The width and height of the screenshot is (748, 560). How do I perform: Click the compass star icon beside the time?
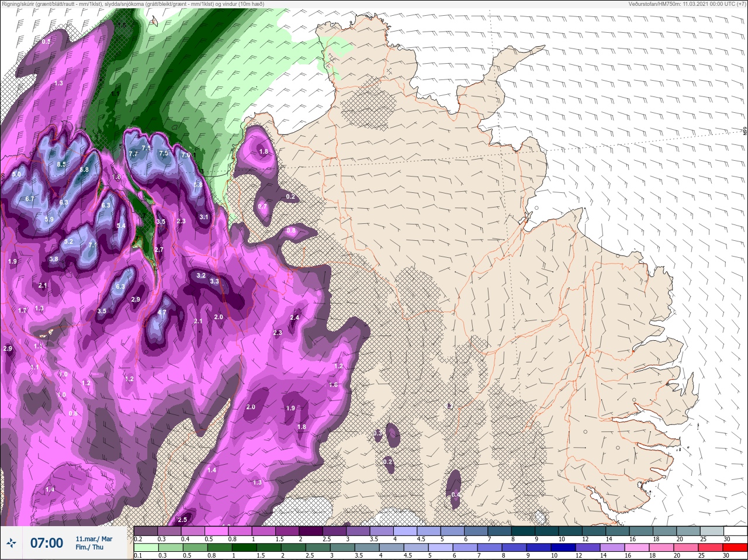click(11, 544)
